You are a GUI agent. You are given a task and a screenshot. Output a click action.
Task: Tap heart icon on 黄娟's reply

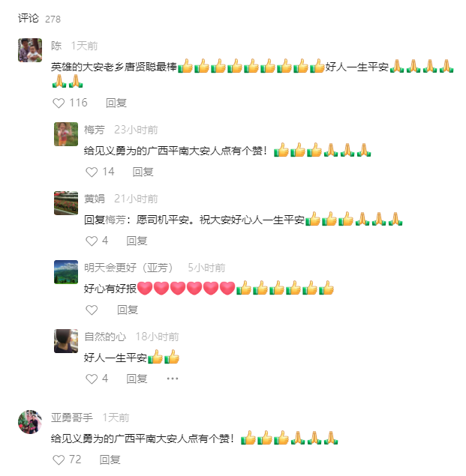[92, 241]
